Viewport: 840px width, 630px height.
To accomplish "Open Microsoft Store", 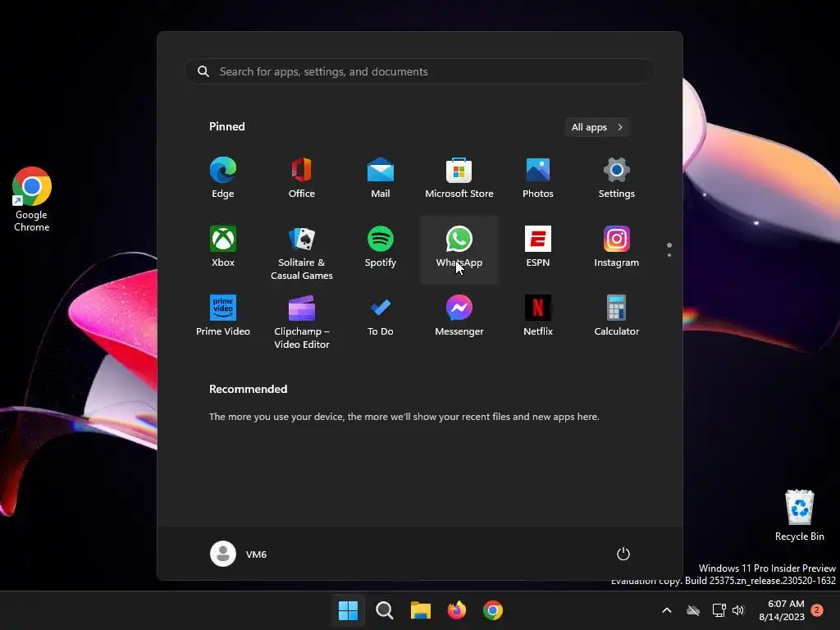I will click(x=459, y=178).
